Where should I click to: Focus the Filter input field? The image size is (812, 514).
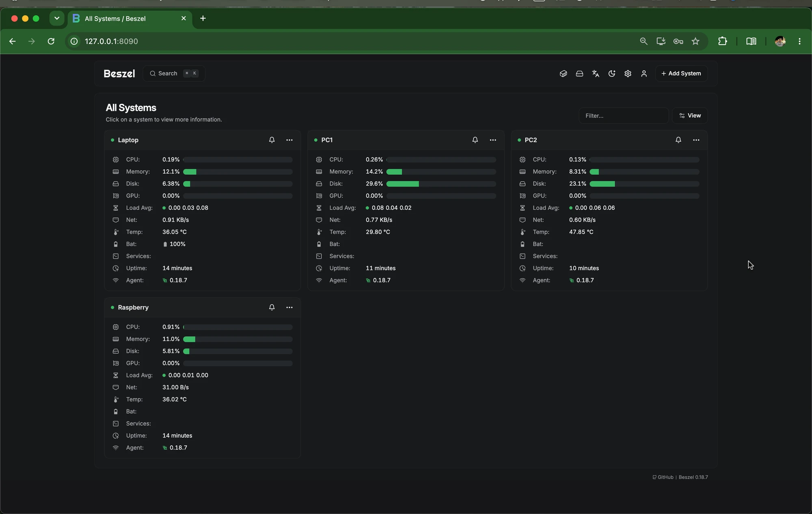click(x=624, y=116)
